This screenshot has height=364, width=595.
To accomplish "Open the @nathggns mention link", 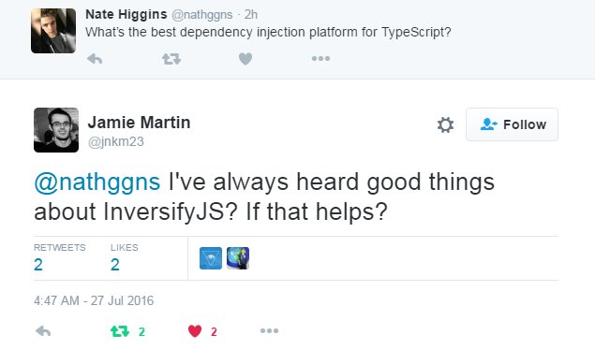I will coord(97,182).
